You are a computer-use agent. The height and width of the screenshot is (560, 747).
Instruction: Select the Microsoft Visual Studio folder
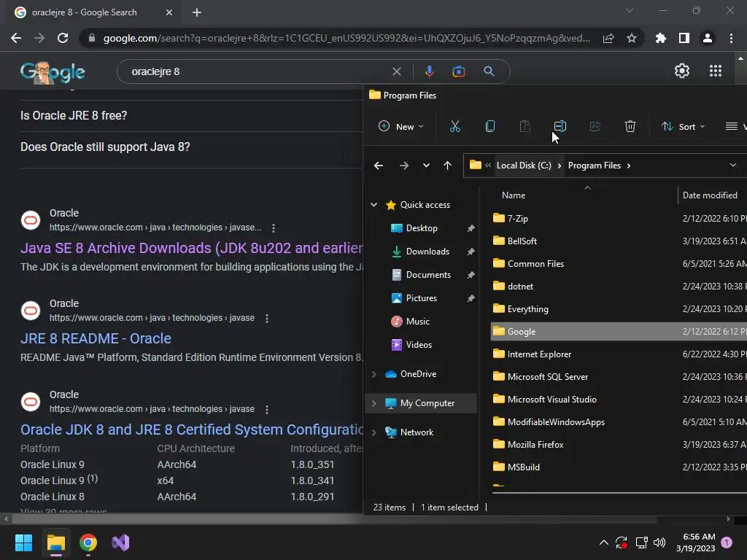pyautogui.click(x=551, y=400)
